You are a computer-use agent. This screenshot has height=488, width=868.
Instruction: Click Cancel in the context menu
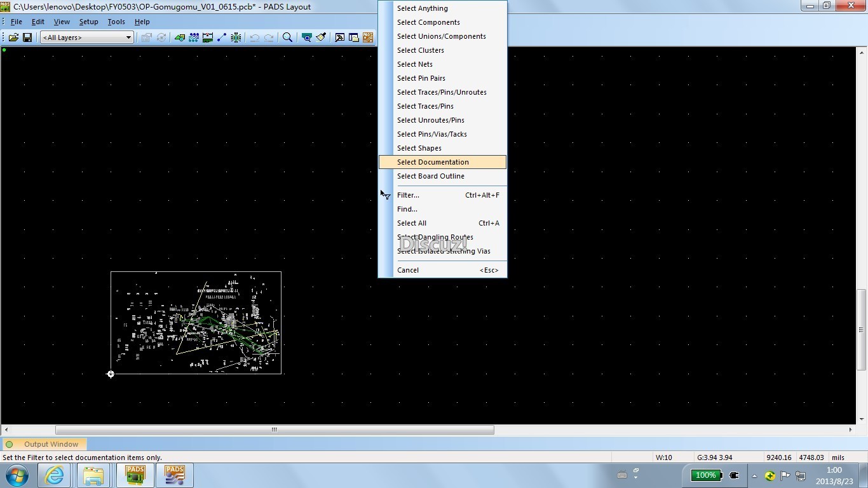408,270
